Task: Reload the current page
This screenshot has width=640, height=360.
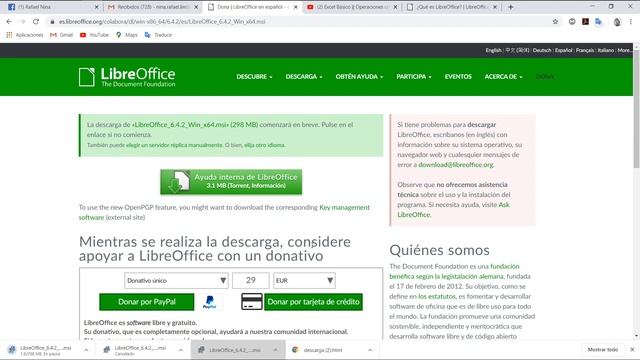Action: tap(36, 22)
